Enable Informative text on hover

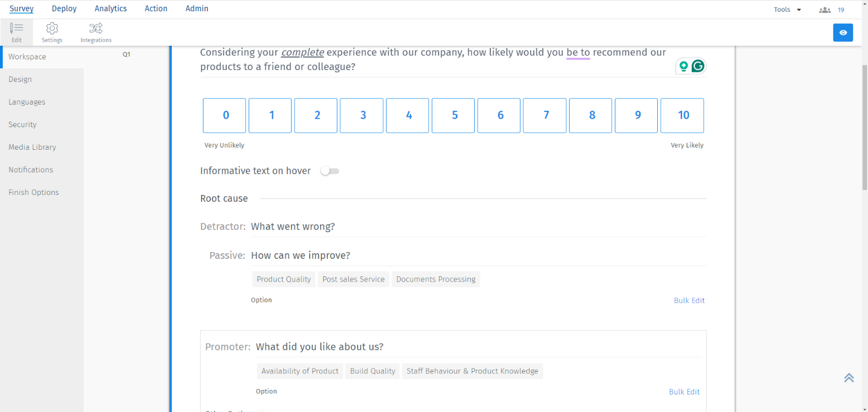pyautogui.click(x=329, y=171)
